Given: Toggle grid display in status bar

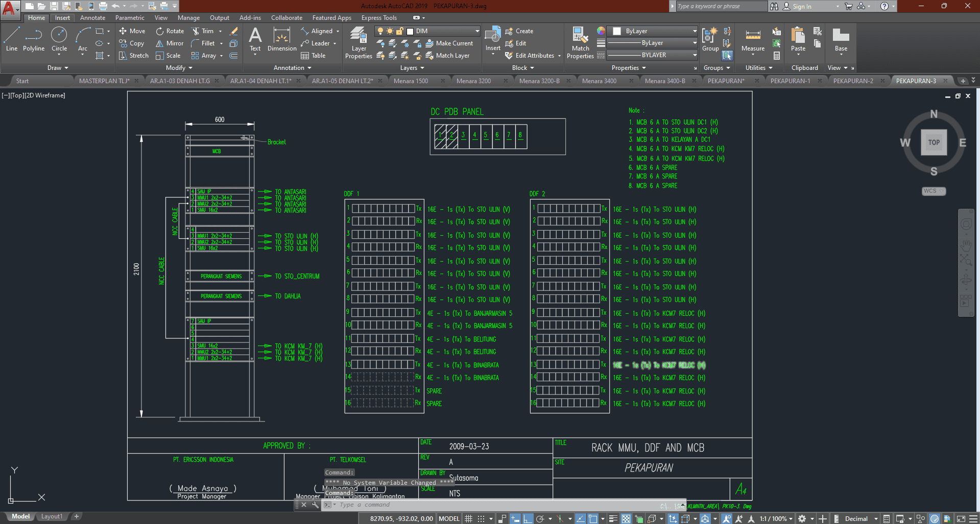Looking at the screenshot, I should tap(468, 518).
